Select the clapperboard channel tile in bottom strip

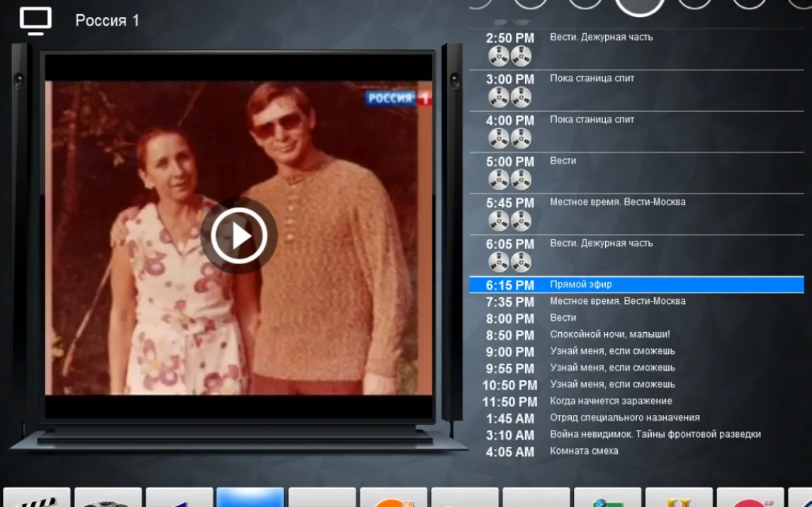(x=35, y=499)
